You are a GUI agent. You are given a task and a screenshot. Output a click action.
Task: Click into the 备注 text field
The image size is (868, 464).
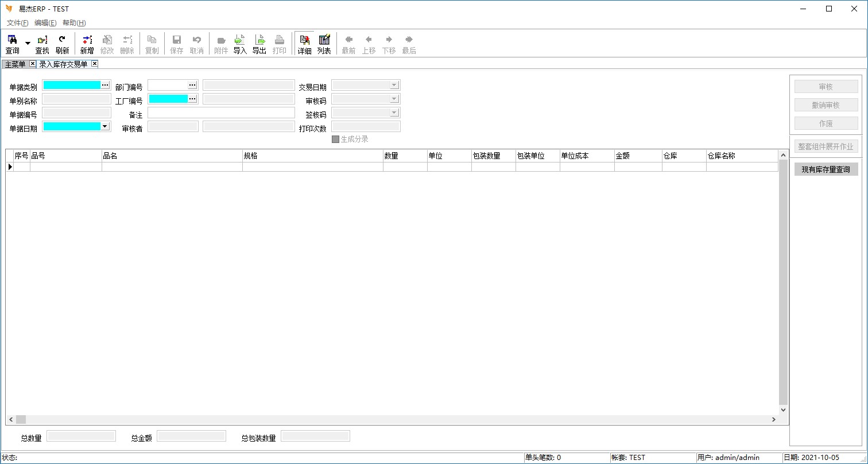click(x=221, y=113)
